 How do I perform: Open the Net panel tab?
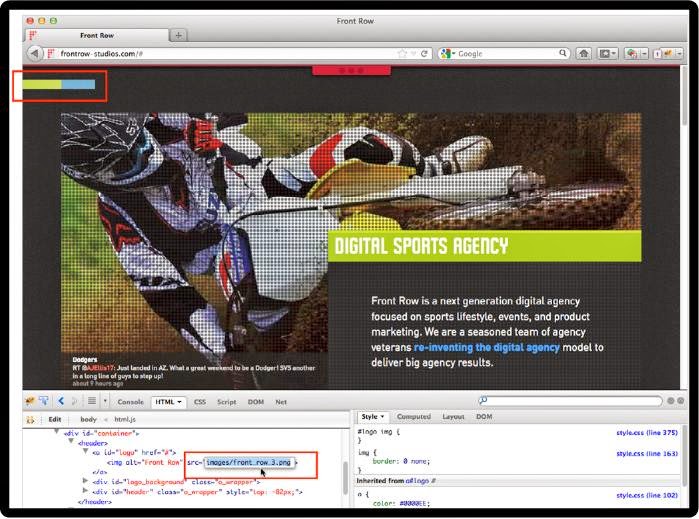(281, 402)
